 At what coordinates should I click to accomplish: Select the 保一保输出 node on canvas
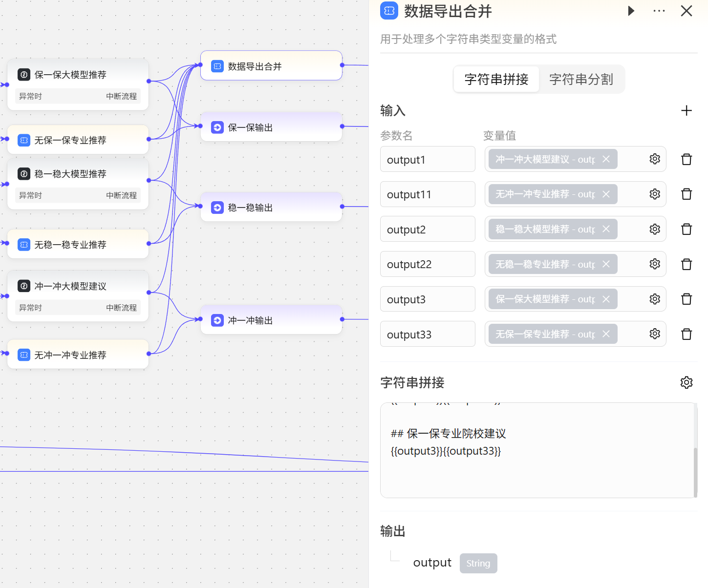271,127
